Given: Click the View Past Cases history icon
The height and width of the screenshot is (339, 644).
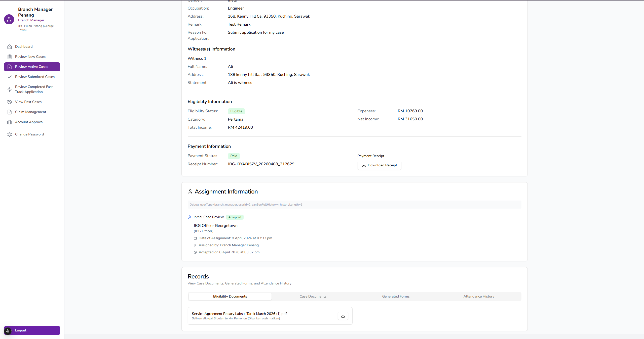Looking at the screenshot, I should coord(10,102).
